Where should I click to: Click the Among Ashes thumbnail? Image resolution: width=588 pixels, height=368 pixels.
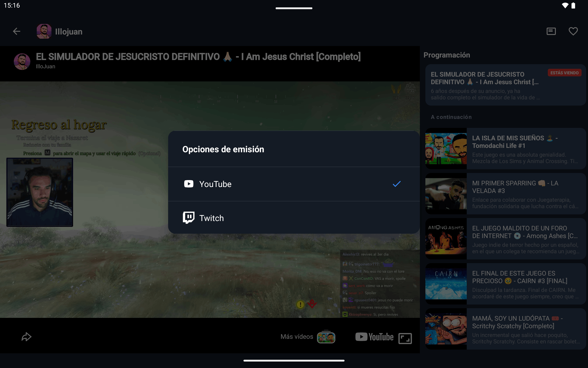446,239
